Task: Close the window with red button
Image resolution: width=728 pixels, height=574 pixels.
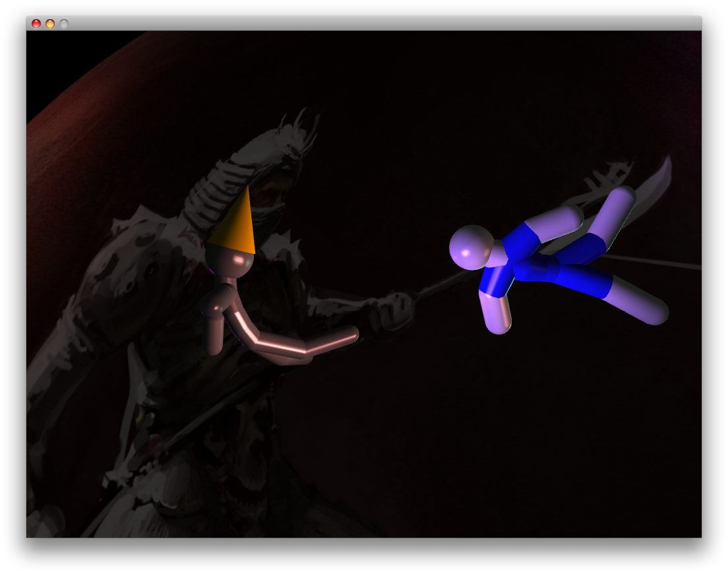Action: coord(36,24)
